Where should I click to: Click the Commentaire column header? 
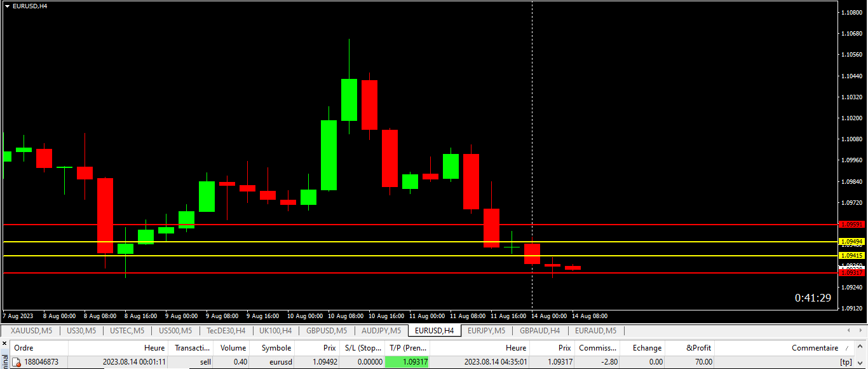click(814, 348)
